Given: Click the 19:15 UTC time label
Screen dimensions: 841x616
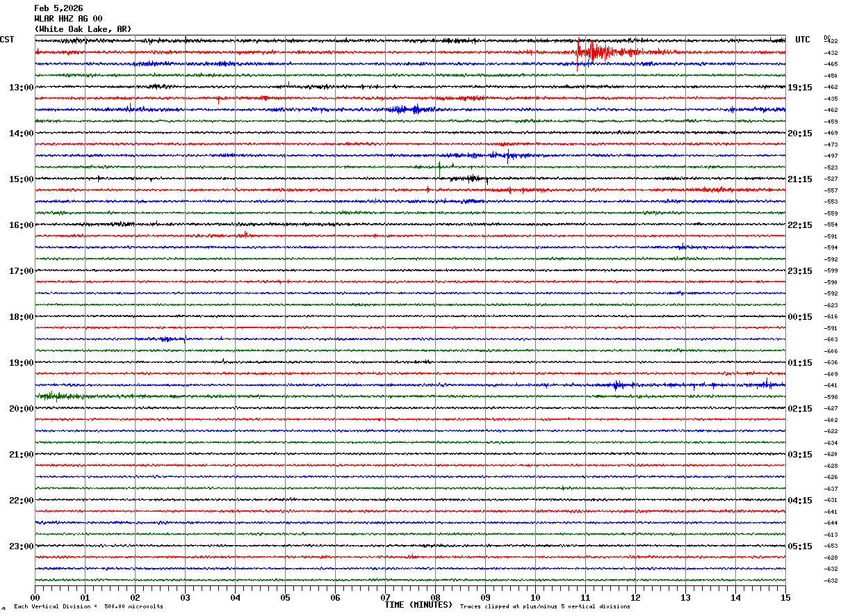Looking at the screenshot, I should [x=800, y=88].
